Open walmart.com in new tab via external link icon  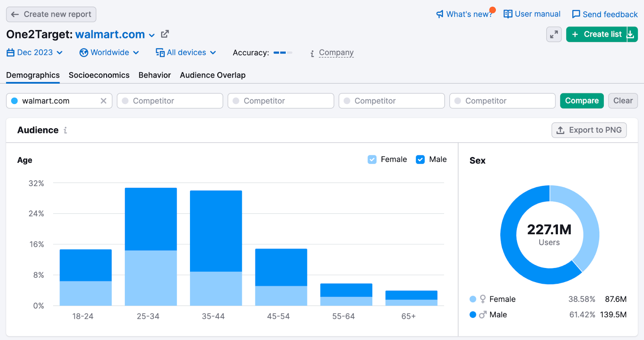(x=165, y=34)
